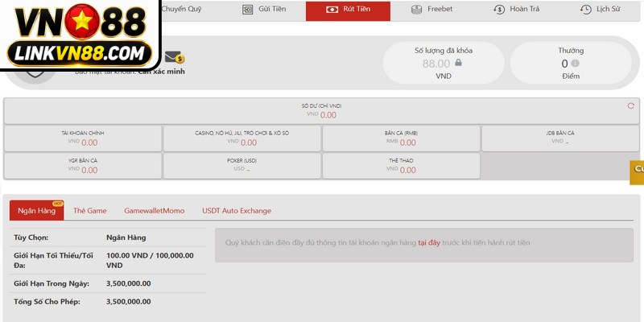Click the Tùy Chọn value "Ngân Hàng"
Viewport: 644px width, 322px height.
pyautogui.click(x=126, y=237)
